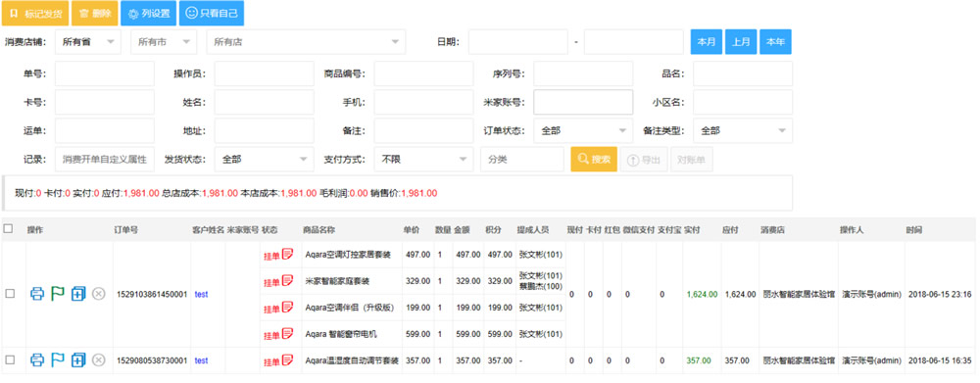Image resolution: width=980 pixels, height=383 pixels.
Task: Print order 1529080538730001
Action: point(37,360)
